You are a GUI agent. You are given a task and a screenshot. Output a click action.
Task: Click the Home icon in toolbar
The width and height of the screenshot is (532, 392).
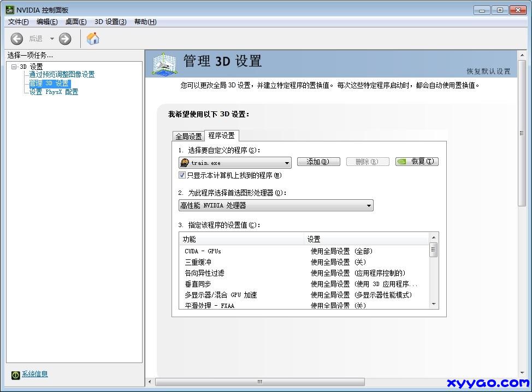tap(93, 39)
